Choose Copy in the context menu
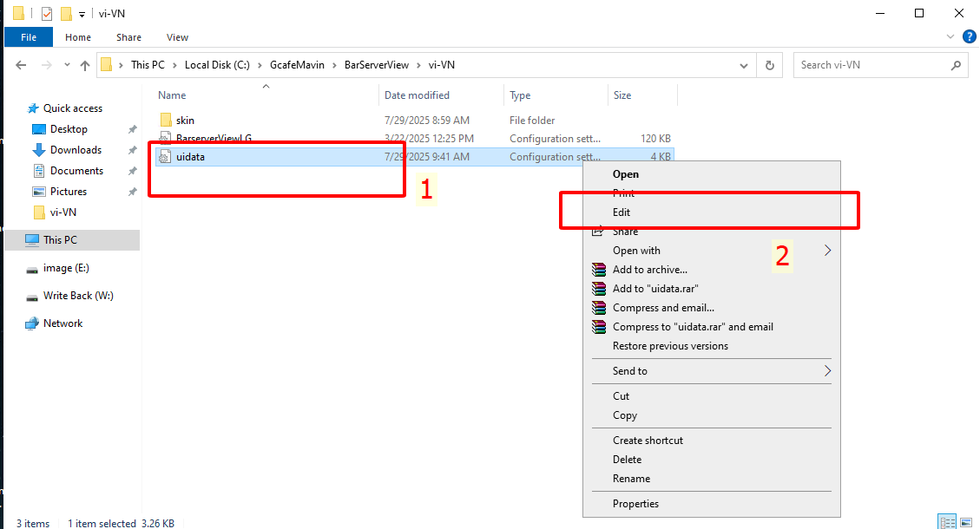The width and height of the screenshot is (980, 529). [711, 415]
